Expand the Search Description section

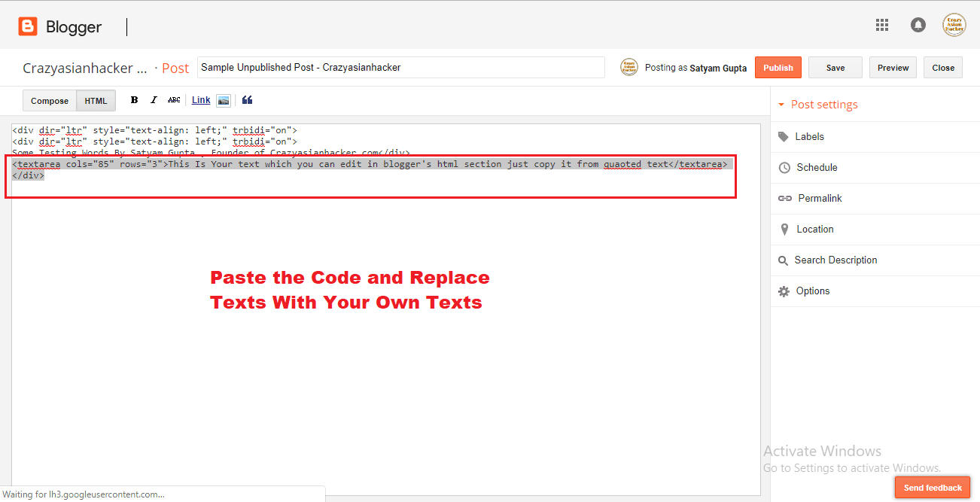[x=835, y=260]
